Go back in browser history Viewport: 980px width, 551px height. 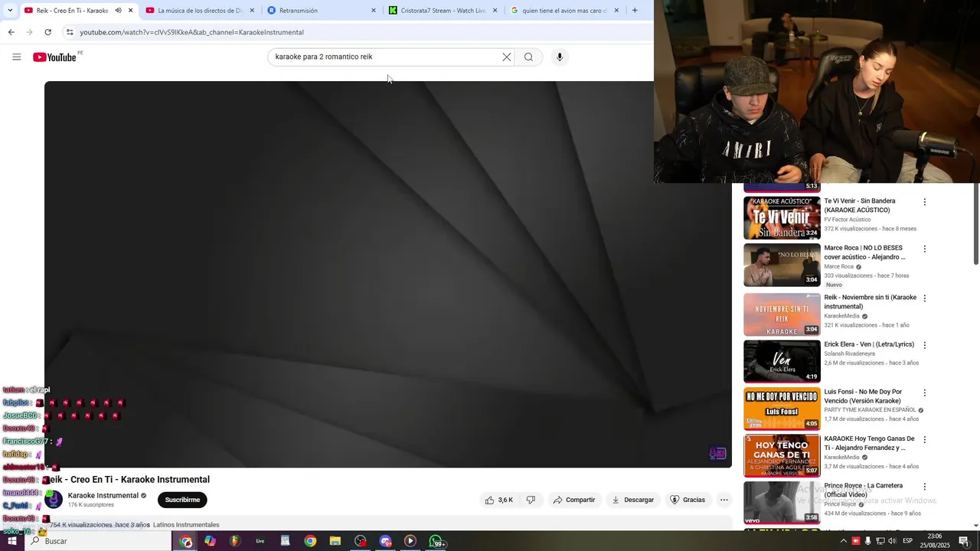pos(11,32)
